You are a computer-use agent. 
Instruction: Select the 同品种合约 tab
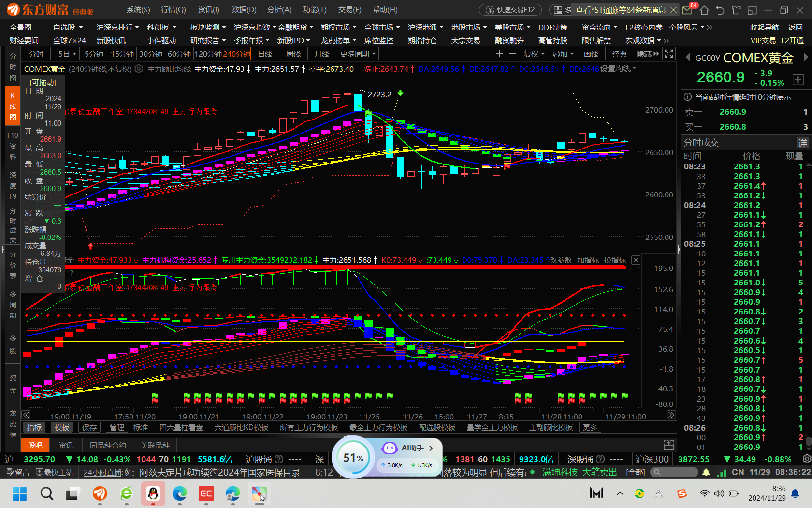[x=108, y=445]
